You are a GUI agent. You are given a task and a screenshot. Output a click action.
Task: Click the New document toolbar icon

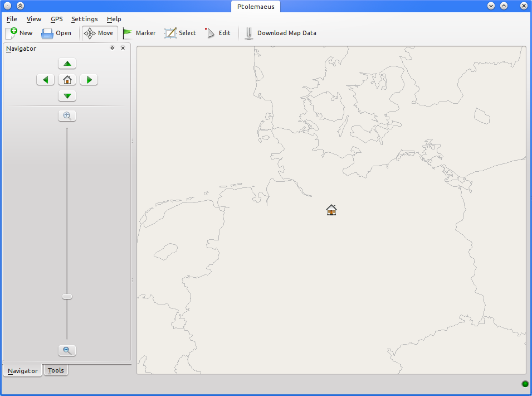(12, 33)
